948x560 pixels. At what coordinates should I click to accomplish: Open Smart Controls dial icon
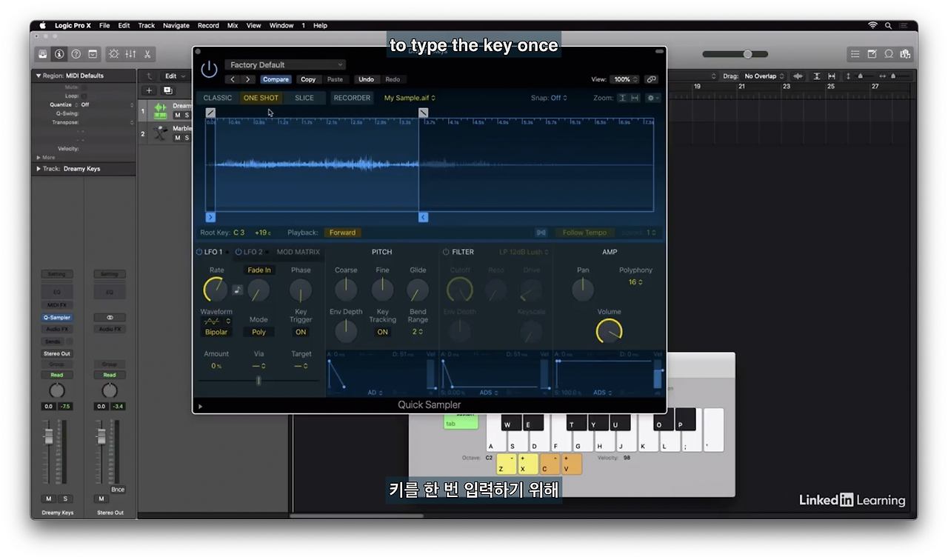[x=113, y=54]
